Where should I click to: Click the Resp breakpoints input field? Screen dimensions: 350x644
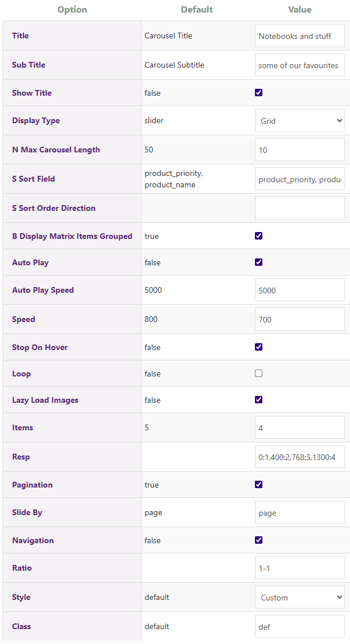[x=300, y=457]
